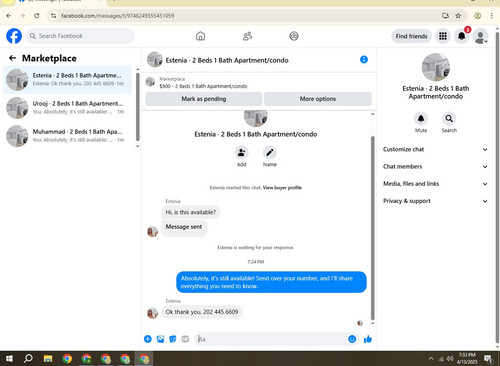Click the large listing photo in right panel
This screenshot has width=500, height=366.
[x=436, y=67]
